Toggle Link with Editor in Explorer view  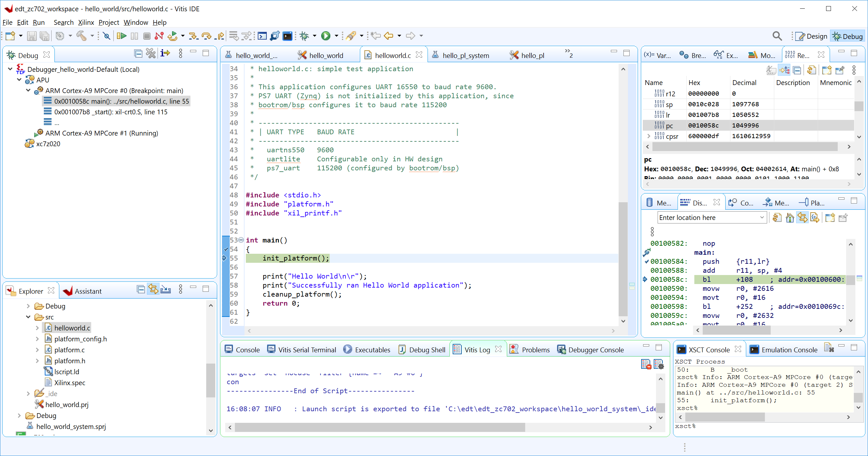153,289
